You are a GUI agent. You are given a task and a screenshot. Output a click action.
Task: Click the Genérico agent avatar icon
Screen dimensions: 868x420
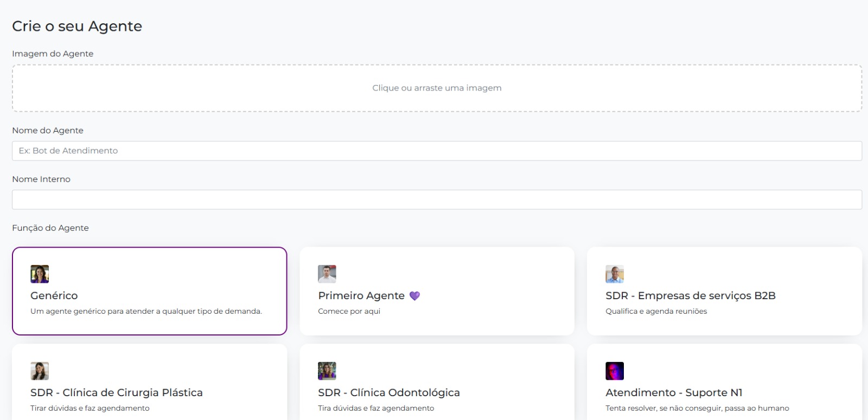40,274
